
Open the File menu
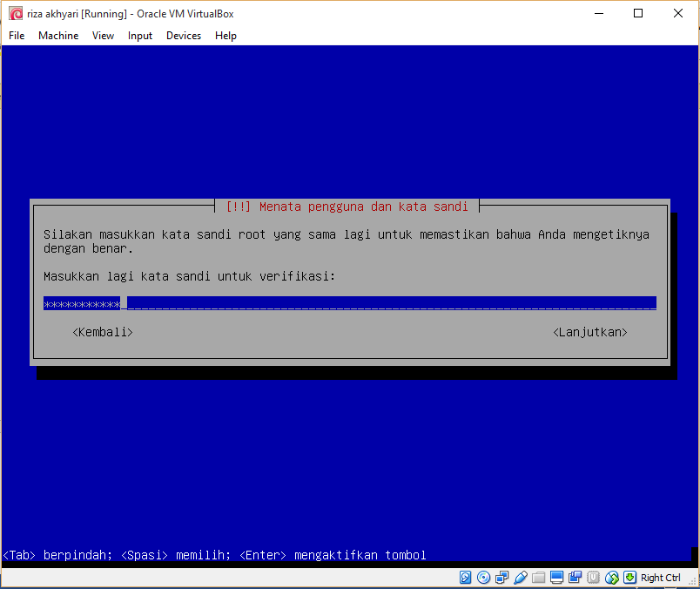17,36
